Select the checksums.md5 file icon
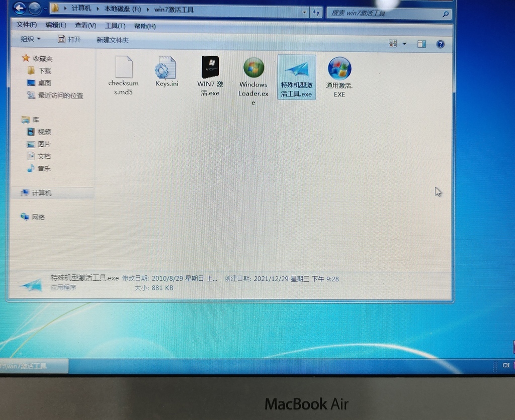The height and width of the screenshot is (420, 515). (124, 67)
